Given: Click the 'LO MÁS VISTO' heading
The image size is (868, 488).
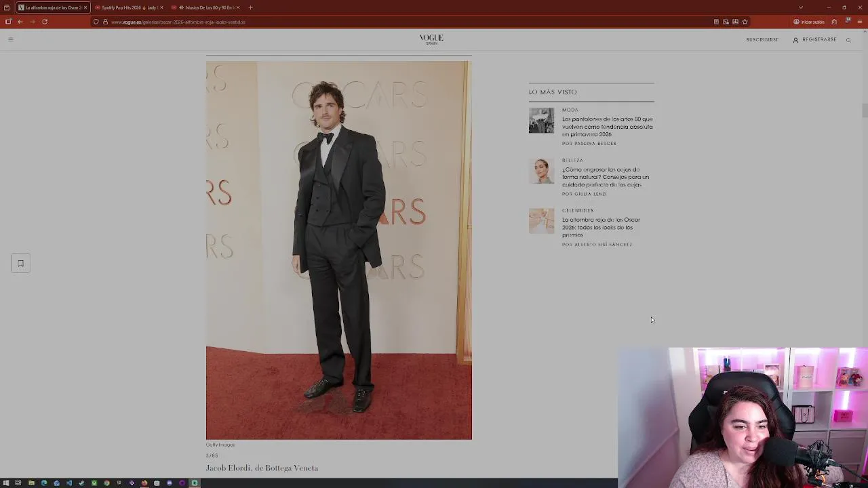Looking at the screenshot, I should [x=553, y=92].
